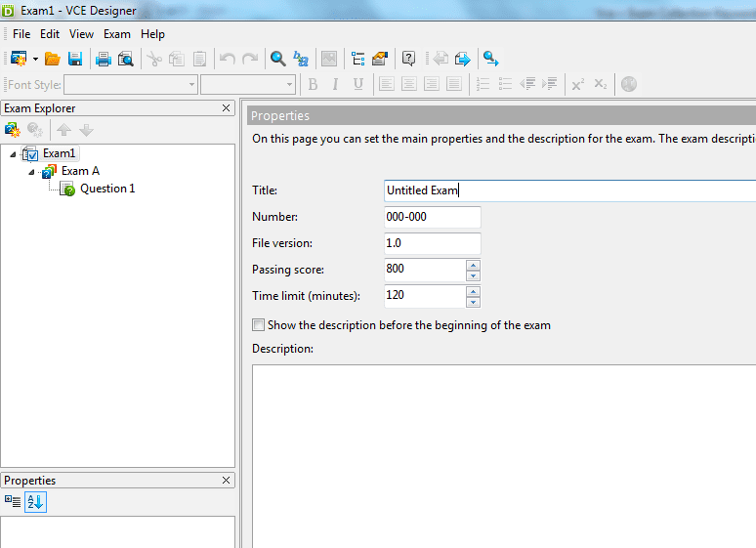Click the New Exam toolbar icon
756x548 pixels.
(x=19, y=59)
